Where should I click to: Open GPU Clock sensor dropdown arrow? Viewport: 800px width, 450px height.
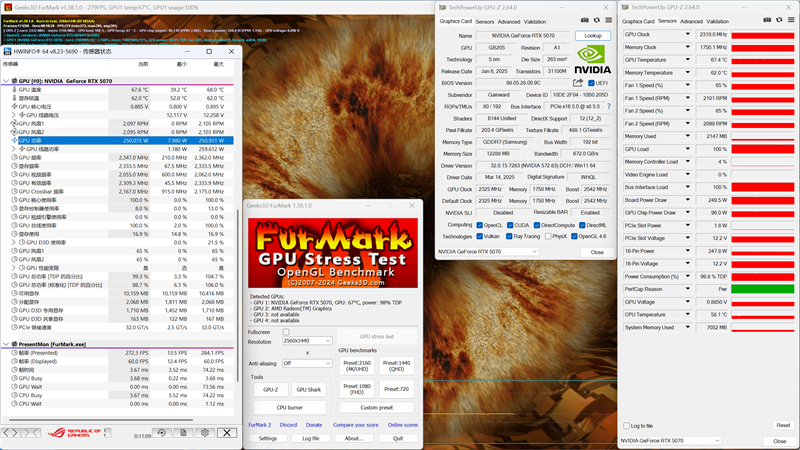pyautogui.click(x=687, y=34)
